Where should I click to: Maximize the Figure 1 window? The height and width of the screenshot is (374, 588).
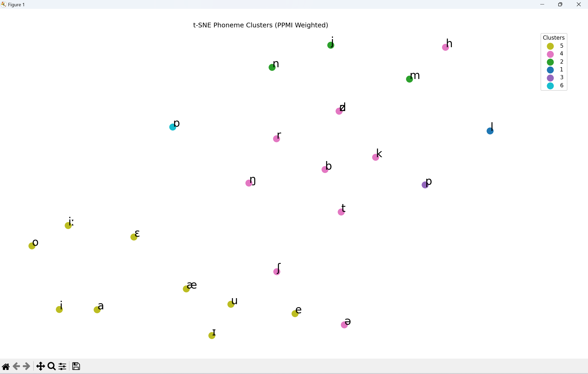coord(560,4)
